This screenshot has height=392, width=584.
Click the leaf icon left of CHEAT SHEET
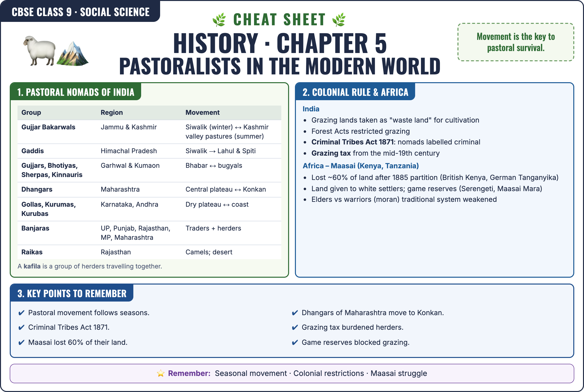(219, 20)
